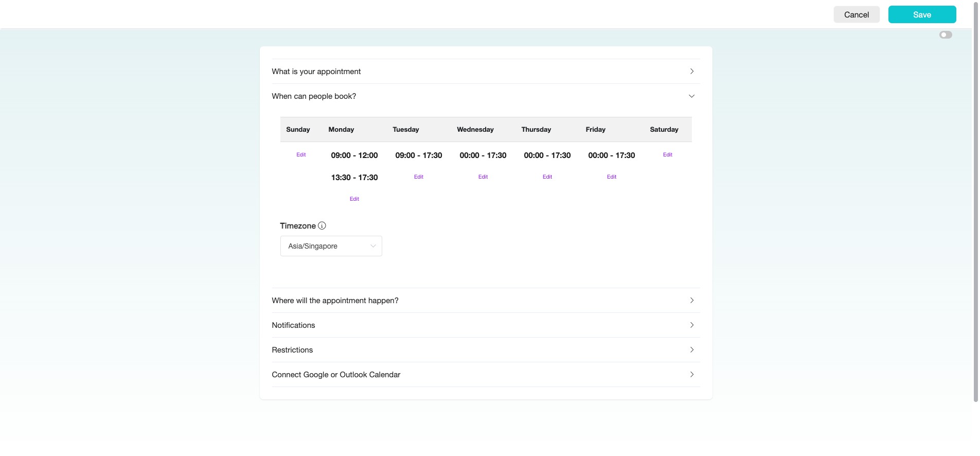Edit Monday availability hours

pyautogui.click(x=354, y=199)
